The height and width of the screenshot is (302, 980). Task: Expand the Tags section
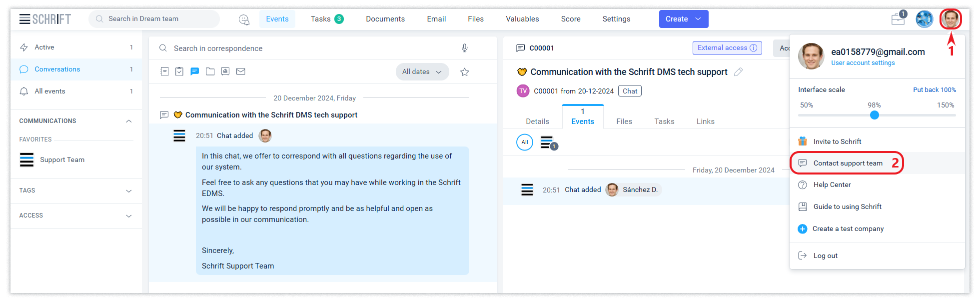[129, 191]
